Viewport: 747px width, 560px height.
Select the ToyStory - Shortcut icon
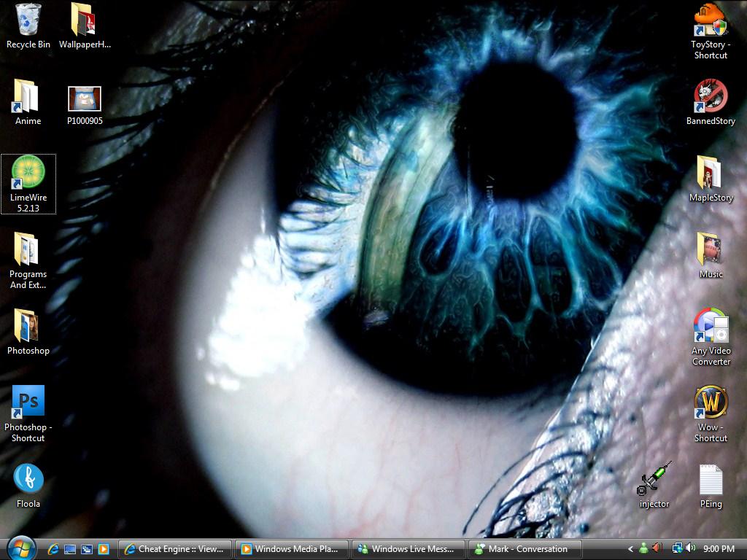click(x=711, y=20)
